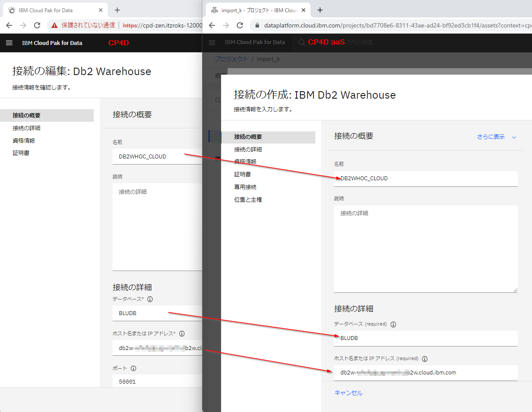532x412 pixels.
Task: Select 証明書 in the creation dialog sidebar
Action: point(242,174)
